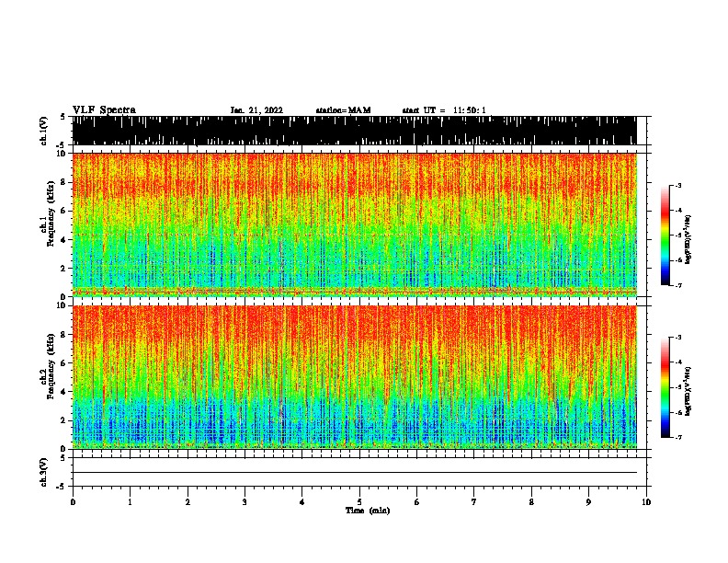Click the ch.2 color bar log(PSD) label
Screen dimensions: 728x563
688,391
